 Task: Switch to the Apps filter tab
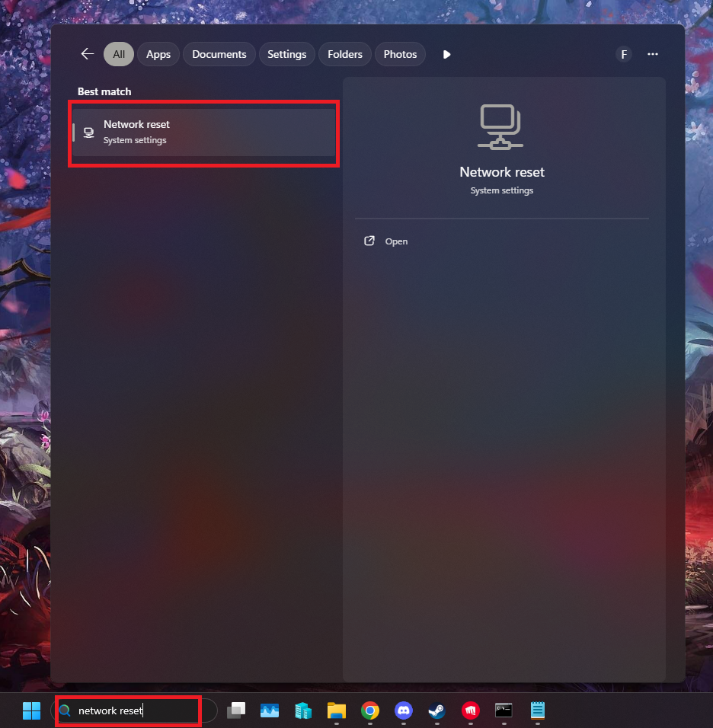(158, 54)
